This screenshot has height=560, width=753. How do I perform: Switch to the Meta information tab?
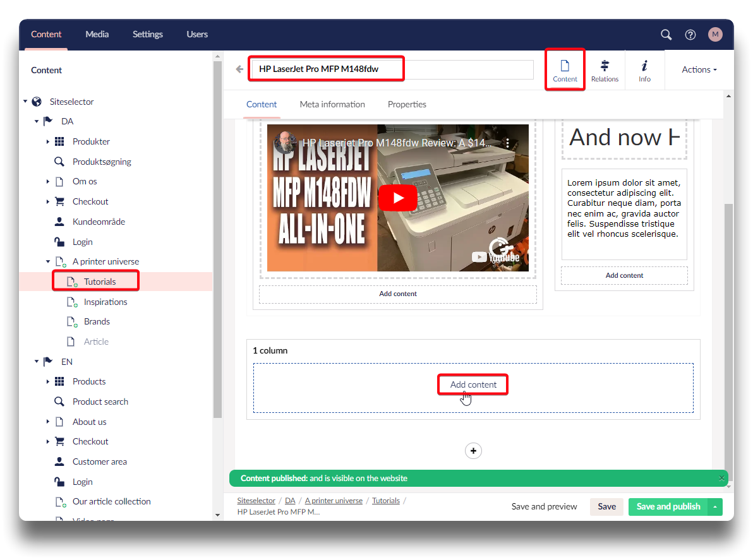tap(332, 104)
